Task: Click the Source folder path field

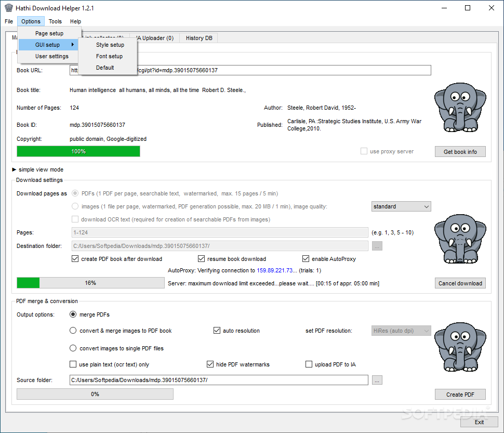Action: [219, 380]
